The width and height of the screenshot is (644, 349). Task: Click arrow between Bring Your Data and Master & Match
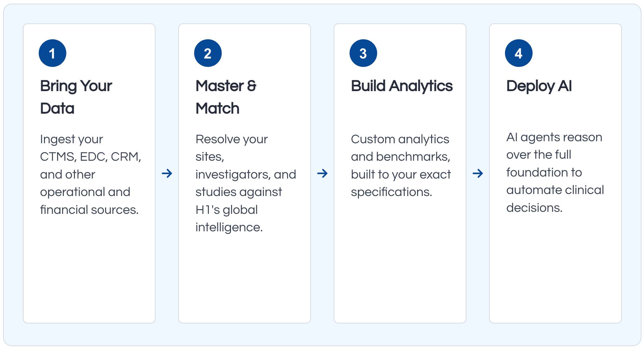(x=167, y=173)
